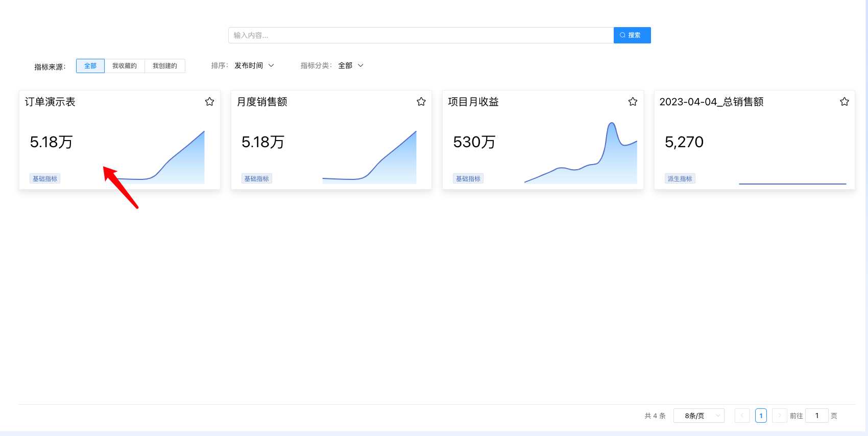Screen dimensions: 868x436
Task: Select page 1 in pagination
Action: point(761,416)
